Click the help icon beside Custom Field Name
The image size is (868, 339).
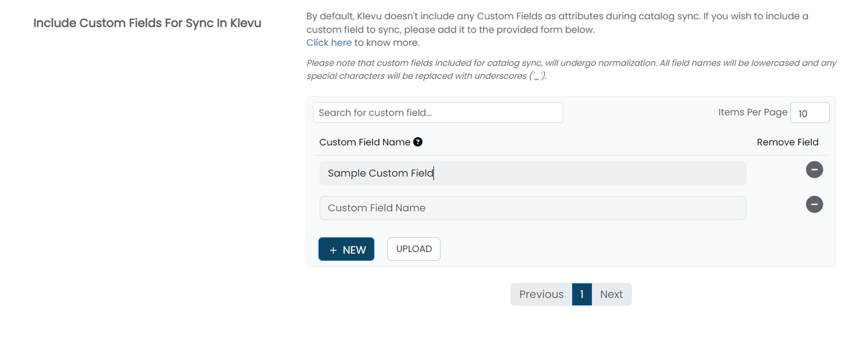(x=418, y=142)
